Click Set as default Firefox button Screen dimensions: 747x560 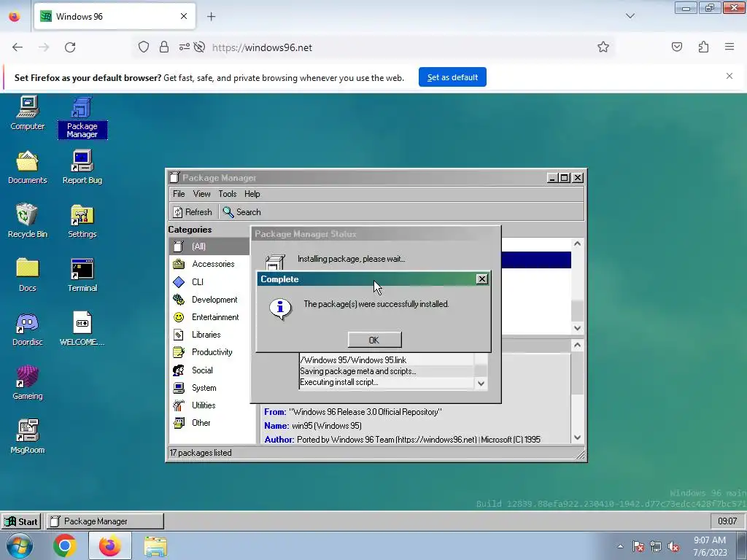click(x=452, y=77)
